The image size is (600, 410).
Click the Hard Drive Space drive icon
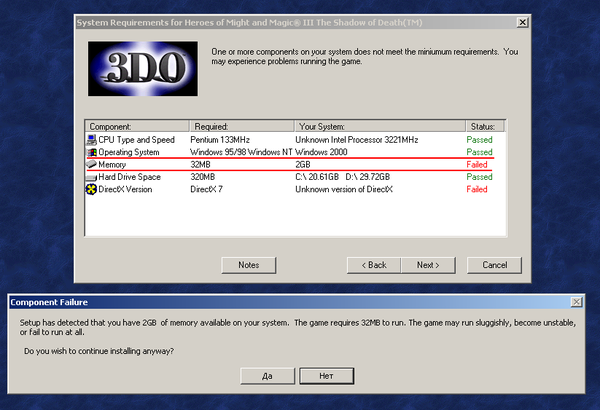(91, 177)
